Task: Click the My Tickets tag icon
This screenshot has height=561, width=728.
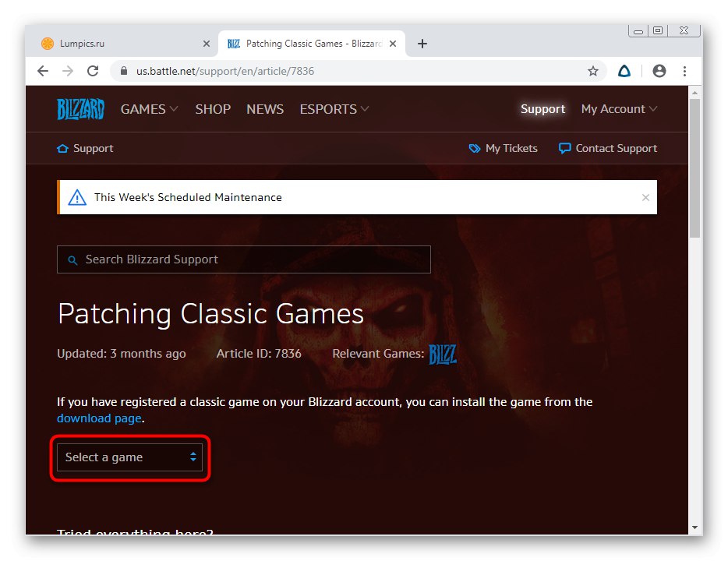Action: click(x=475, y=149)
